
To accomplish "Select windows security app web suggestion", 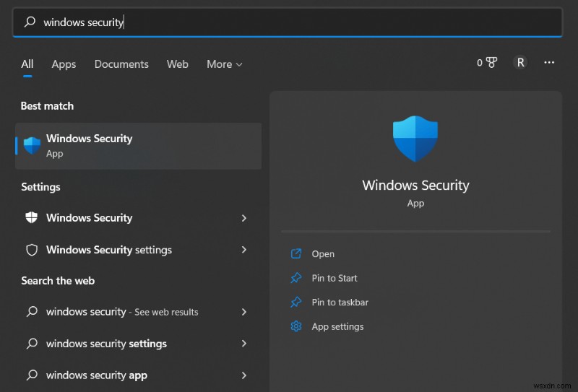I will [x=139, y=375].
